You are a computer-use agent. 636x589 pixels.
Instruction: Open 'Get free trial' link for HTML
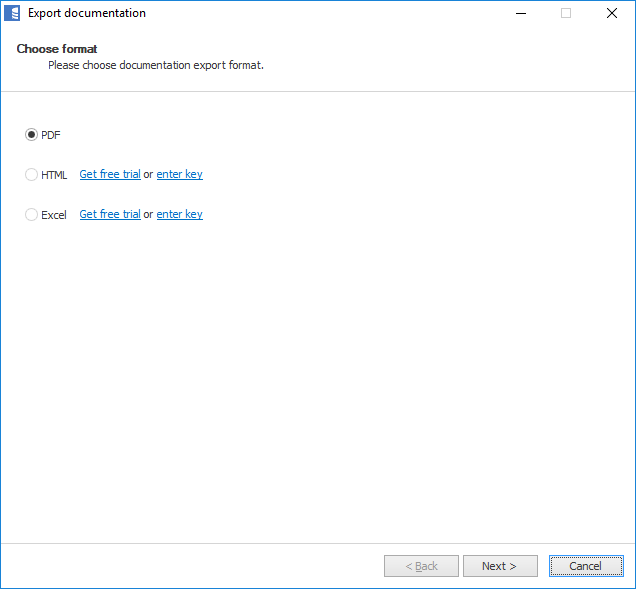[x=110, y=175]
